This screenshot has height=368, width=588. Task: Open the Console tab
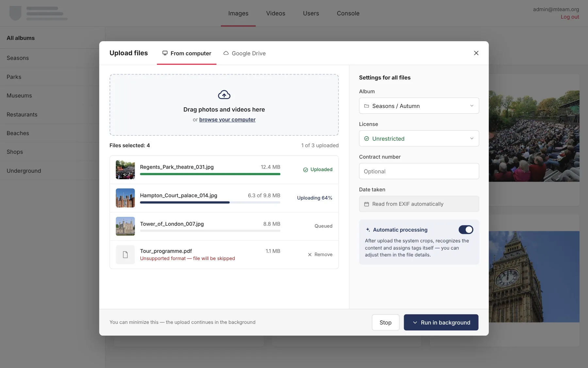pyautogui.click(x=348, y=13)
